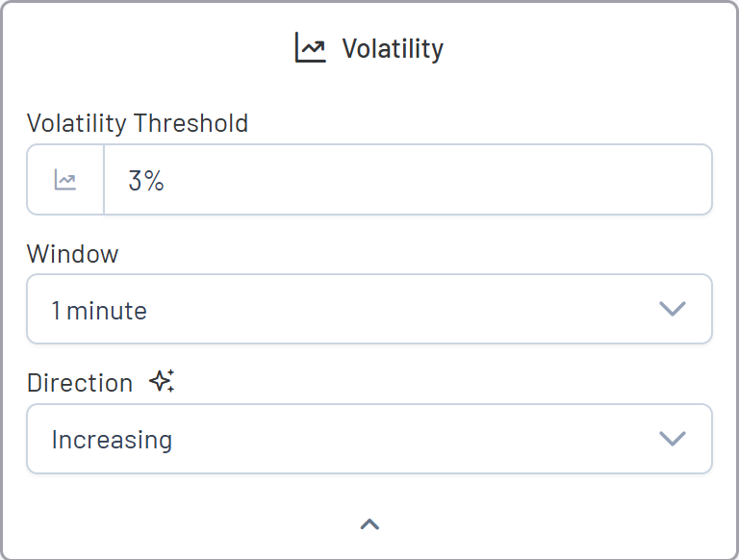Click the "1 minute" selected value
Viewport: 739px width, 560px height.
point(99,310)
